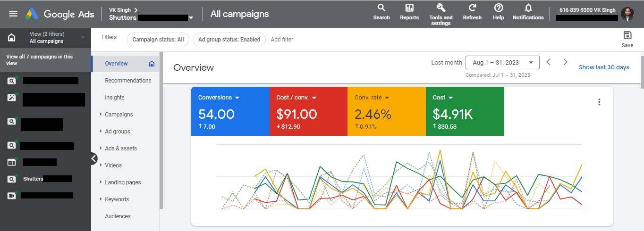Screen dimensions: 644x231
Task: Click the Show last 30 days link
Action: pyautogui.click(x=604, y=67)
